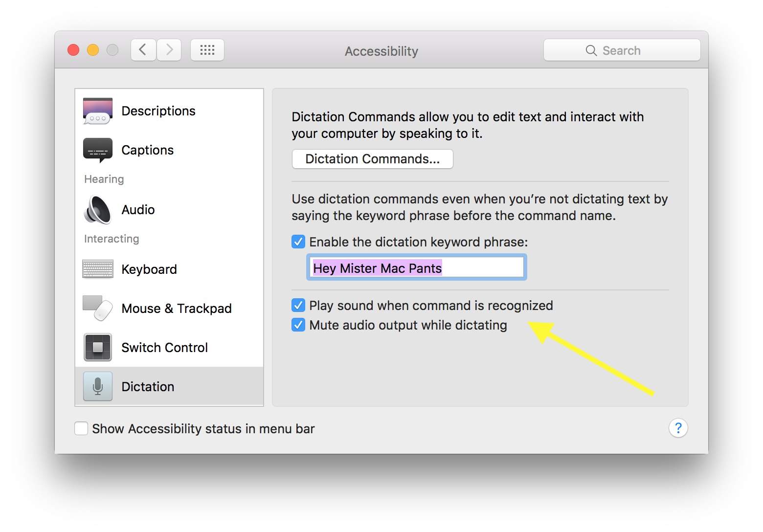Image resolution: width=763 pixels, height=532 pixels.
Task: Select the Keyboard icon in sidebar
Action: coord(98,269)
